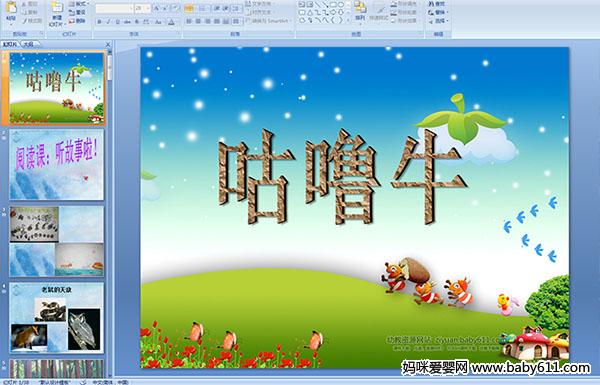Toggle Italic text formatting
The image size is (600, 385).
pos(108,22)
